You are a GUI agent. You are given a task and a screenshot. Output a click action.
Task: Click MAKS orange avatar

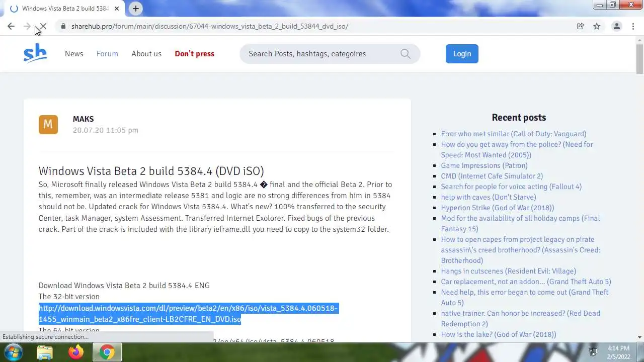tap(48, 125)
